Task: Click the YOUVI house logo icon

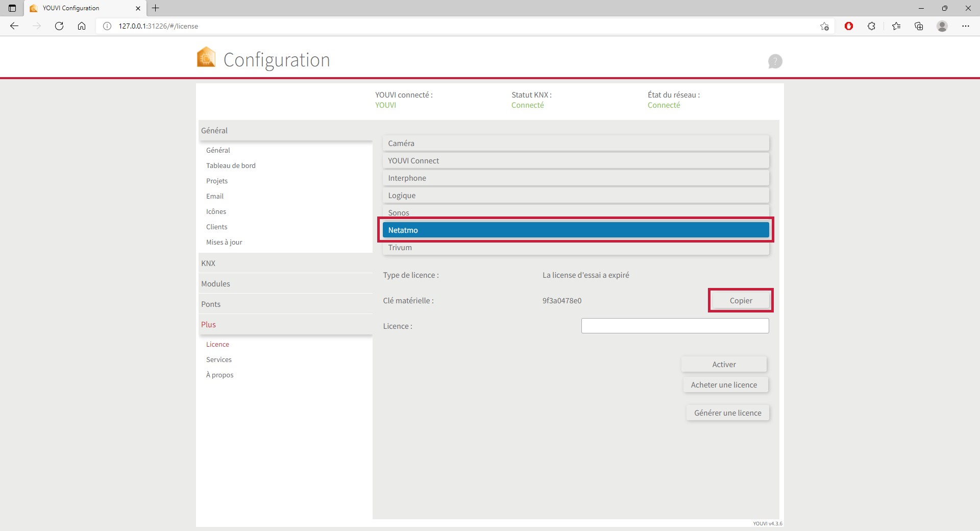Action: tap(206, 58)
